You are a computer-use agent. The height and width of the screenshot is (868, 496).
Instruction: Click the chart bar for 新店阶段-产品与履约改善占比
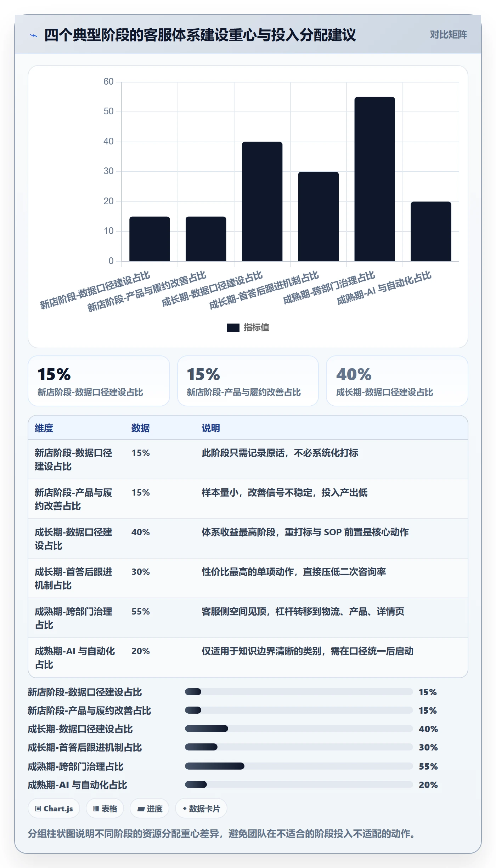206,239
